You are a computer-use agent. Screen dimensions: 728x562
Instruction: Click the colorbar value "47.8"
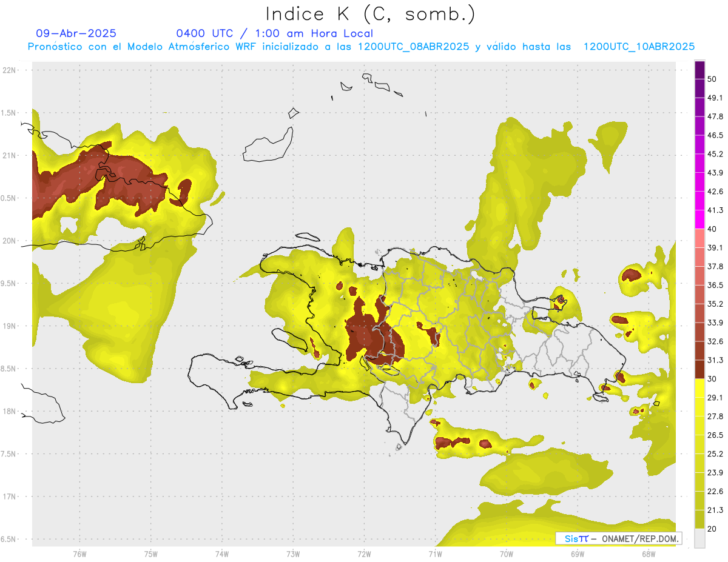point(715,116)
